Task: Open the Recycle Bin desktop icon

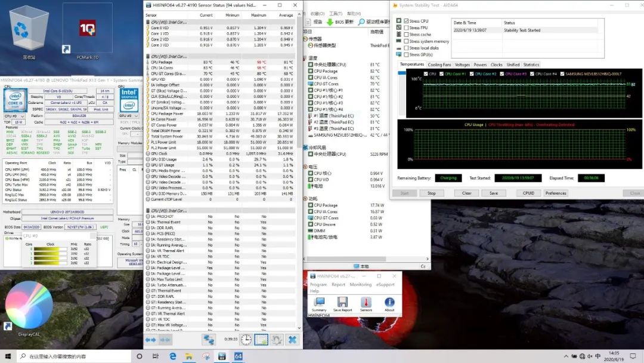Action: coord(29,31)
